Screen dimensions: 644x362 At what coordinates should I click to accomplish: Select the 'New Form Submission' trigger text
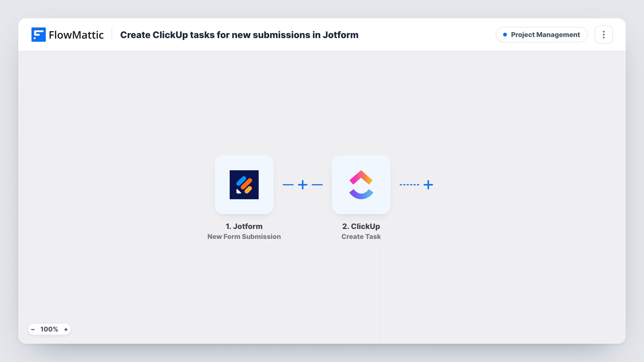[x=244, y=237]
